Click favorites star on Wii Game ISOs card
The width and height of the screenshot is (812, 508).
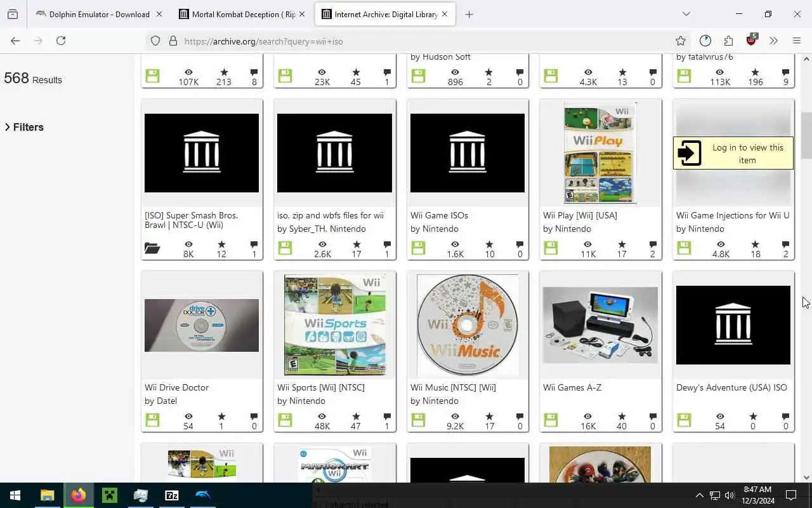pyautogui.click(x=489, y=244)
